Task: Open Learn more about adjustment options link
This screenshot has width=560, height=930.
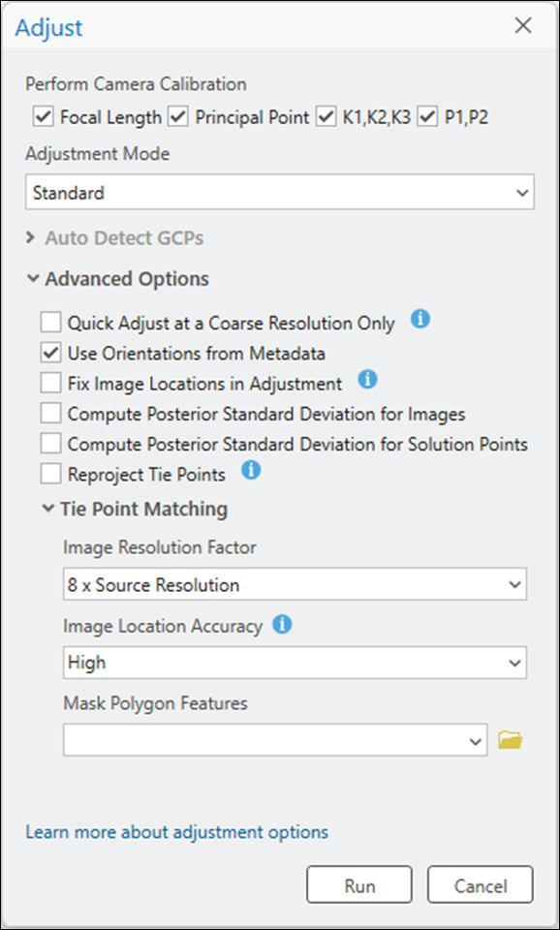Action: 176,831
